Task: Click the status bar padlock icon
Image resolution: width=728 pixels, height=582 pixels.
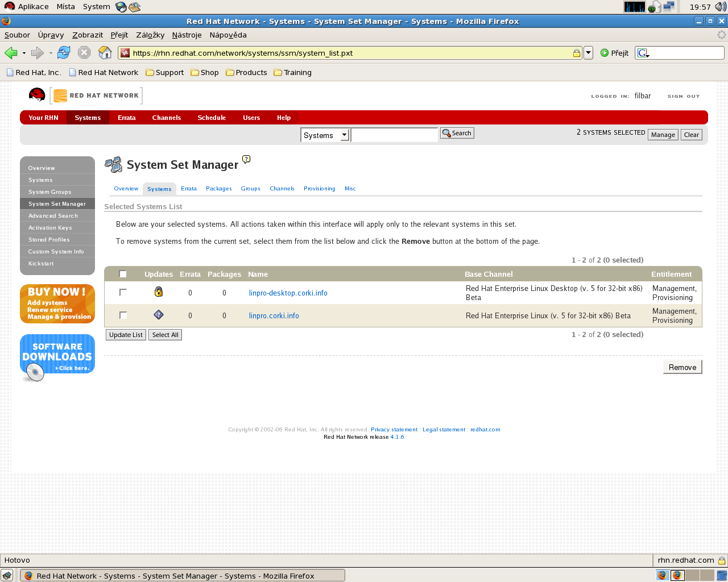Action: [x=722, y=560]
